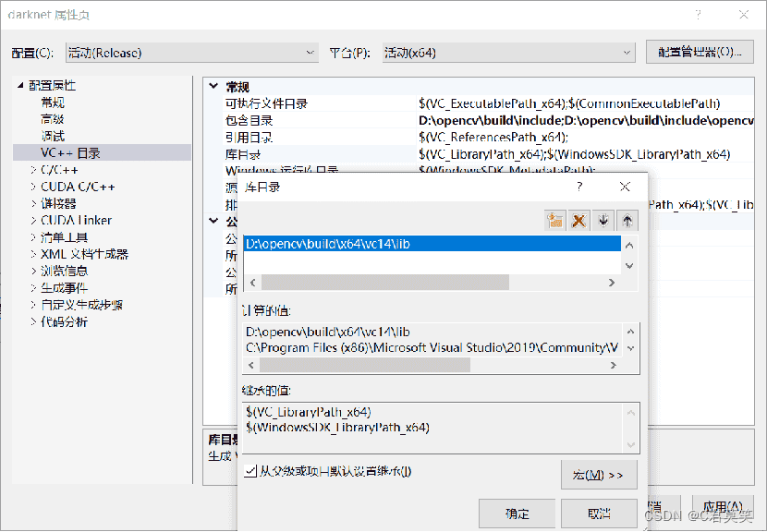The height and width of the screenshot is (532, 767).
Task: Move line down with down arrow icon
Action: click(x=603, y=221)
